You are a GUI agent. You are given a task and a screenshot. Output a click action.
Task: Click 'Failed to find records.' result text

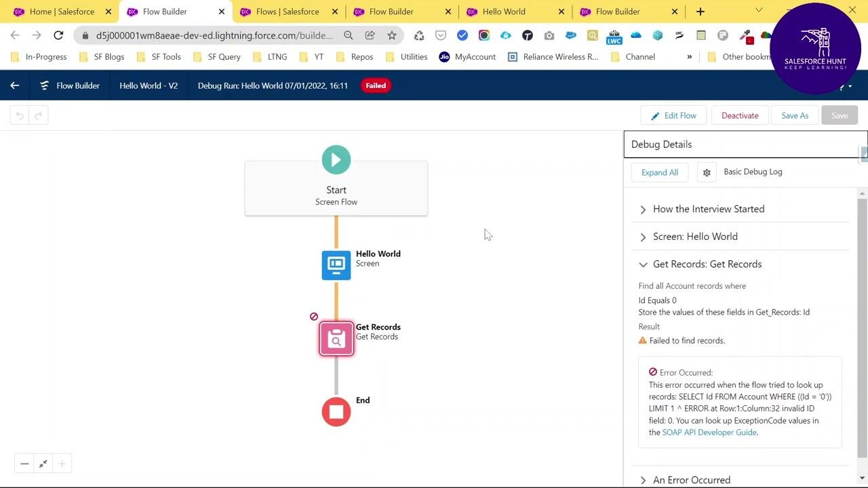tap(687, 340)
